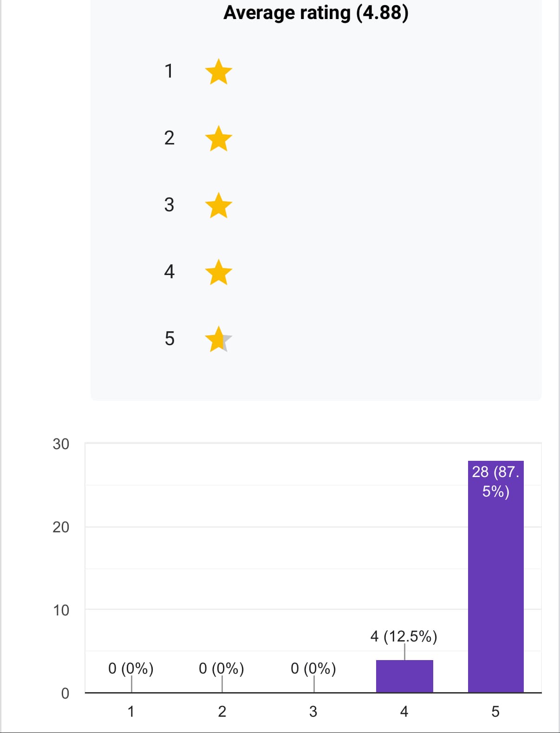This screenshot has height=733, width=560.
Task: Click the purple bar for rating 5
Action: 495,595
